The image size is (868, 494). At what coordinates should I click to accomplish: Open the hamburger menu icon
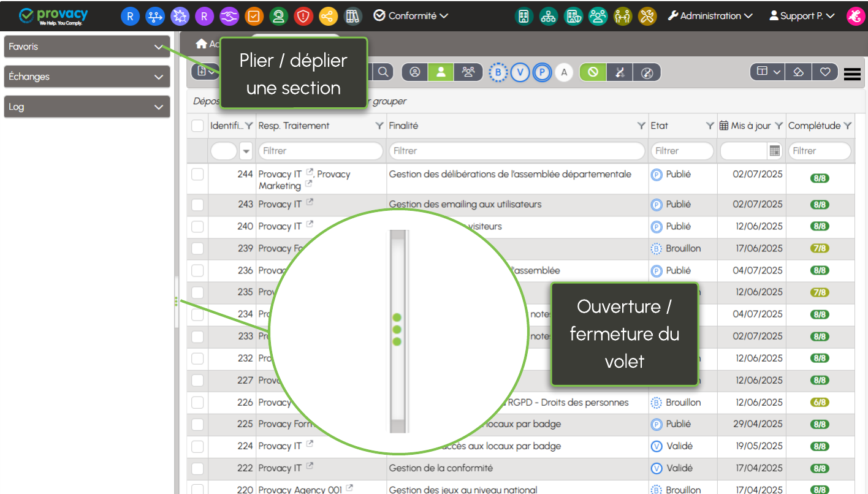[853, 74]
